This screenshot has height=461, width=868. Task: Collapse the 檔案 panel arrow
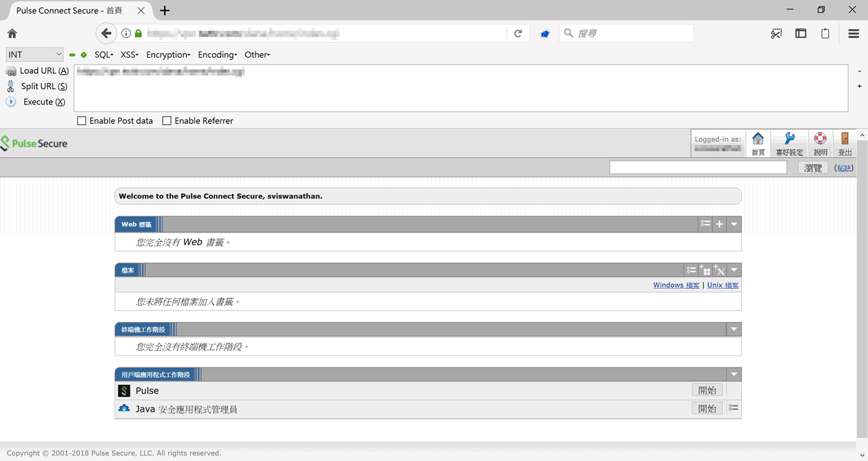[x=734, y=270]
